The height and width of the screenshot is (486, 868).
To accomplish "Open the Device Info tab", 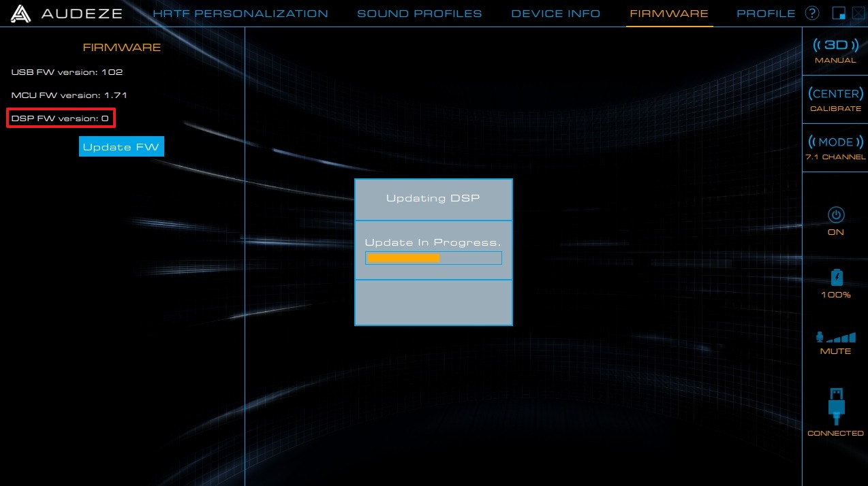I will coord(556,14).
